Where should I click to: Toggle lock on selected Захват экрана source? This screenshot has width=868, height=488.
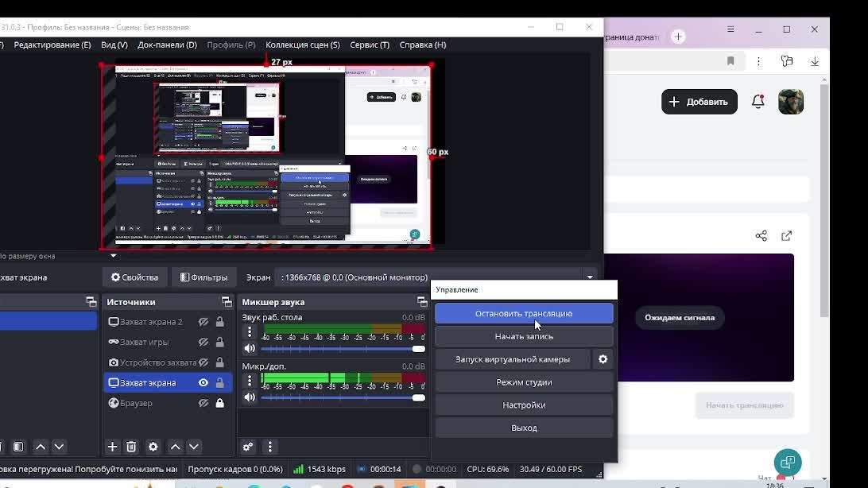pyautogui.click(x=219, y=382)
